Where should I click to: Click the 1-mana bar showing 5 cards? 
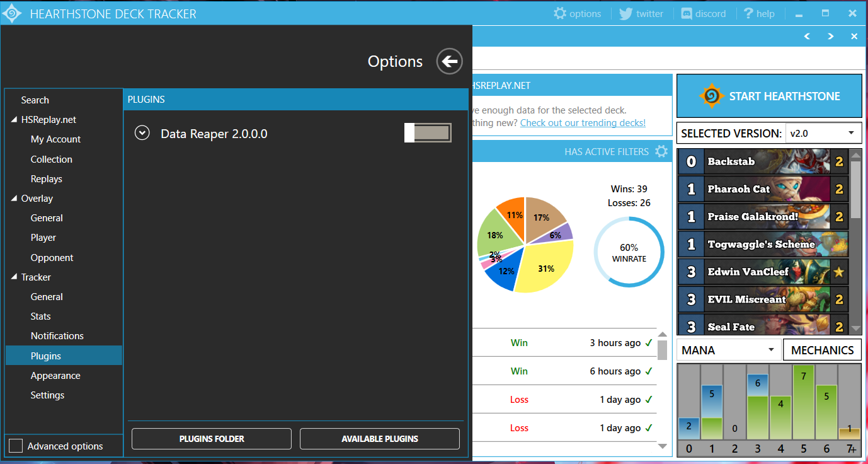[712, 412]
